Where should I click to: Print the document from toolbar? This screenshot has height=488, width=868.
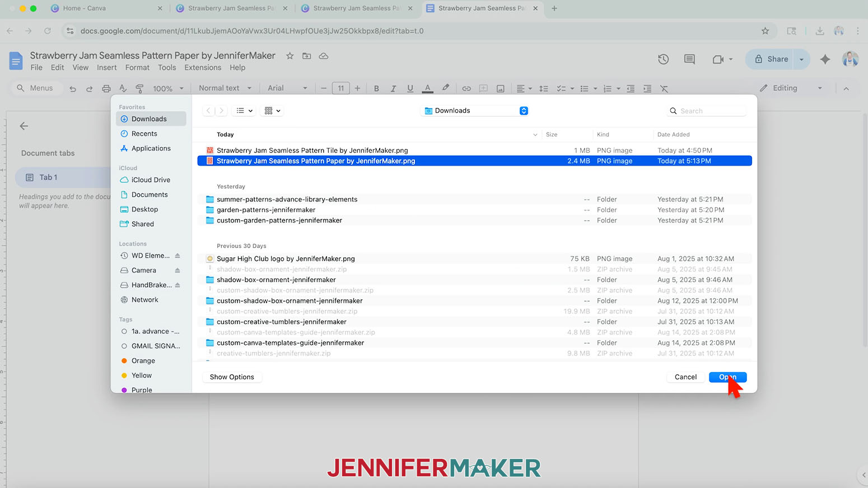click(106, 88)
